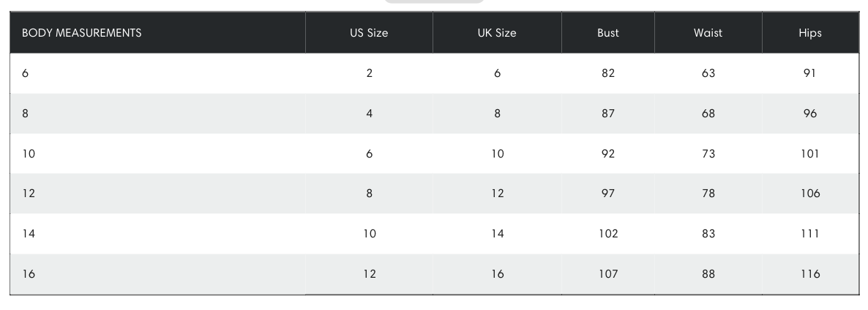Click the Bust column header

click(608, 33)
